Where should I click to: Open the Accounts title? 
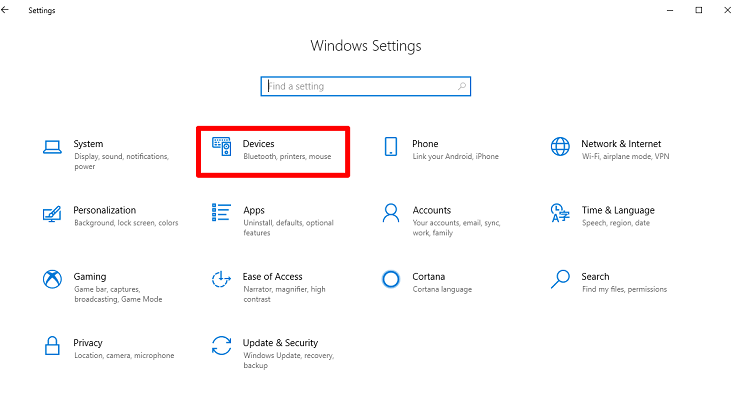pyautogui.click(x=431, y=210)
